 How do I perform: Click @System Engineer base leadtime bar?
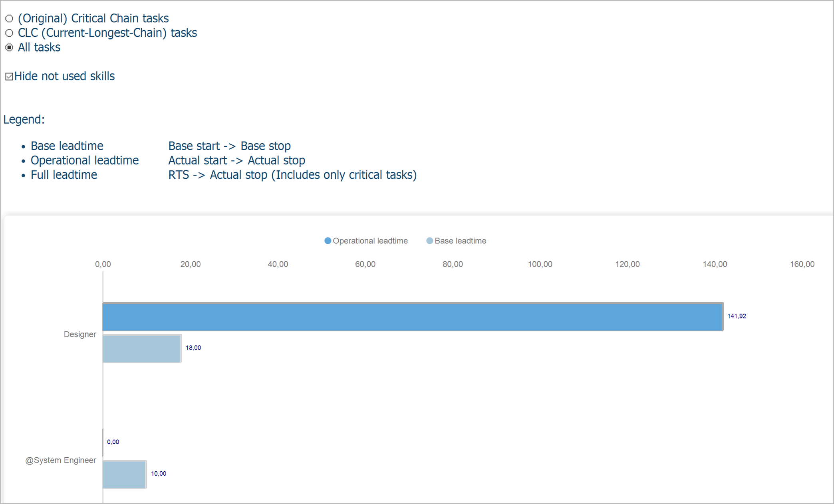pos(124,474)
